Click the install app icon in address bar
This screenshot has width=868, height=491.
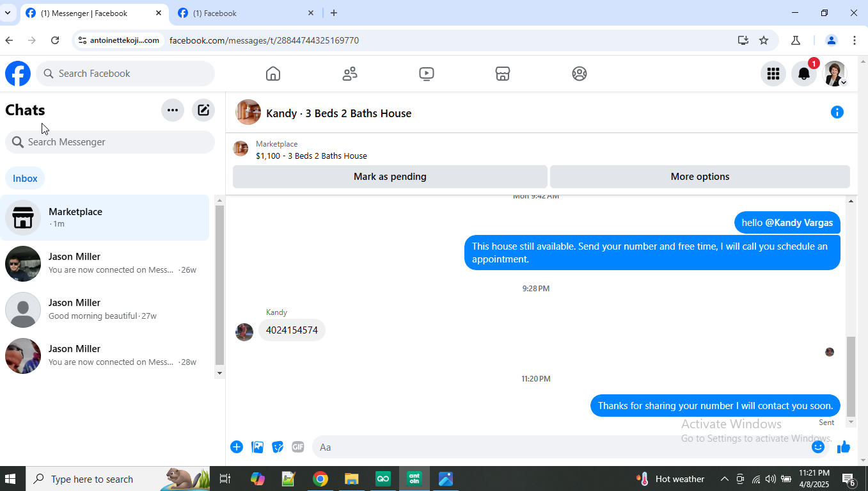tap(743, 40)
